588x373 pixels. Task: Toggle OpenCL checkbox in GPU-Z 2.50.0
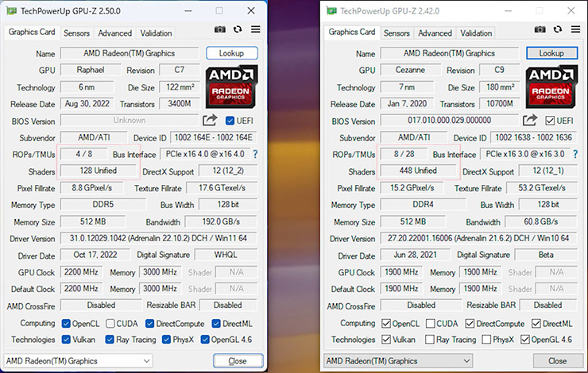click(66, 324)
